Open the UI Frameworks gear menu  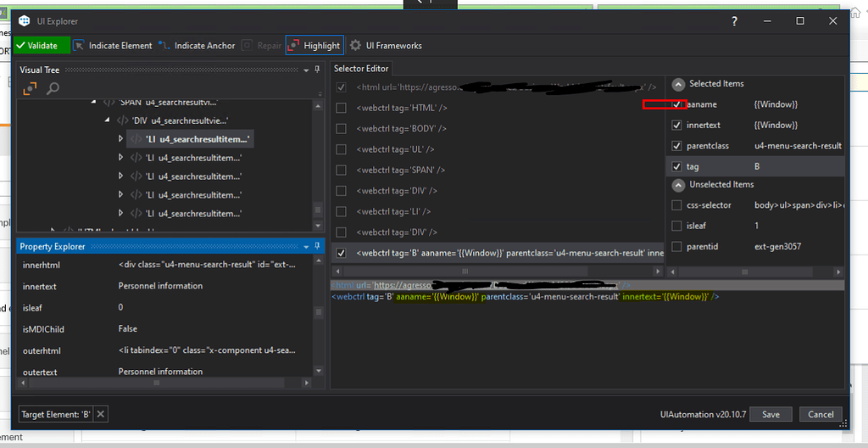(x=386, y=46)
